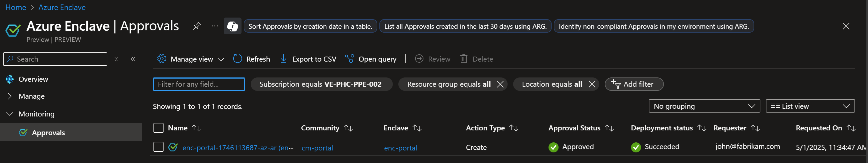Click the Open query label
Screen dimensions: 868x163
(x=377, y=59)
